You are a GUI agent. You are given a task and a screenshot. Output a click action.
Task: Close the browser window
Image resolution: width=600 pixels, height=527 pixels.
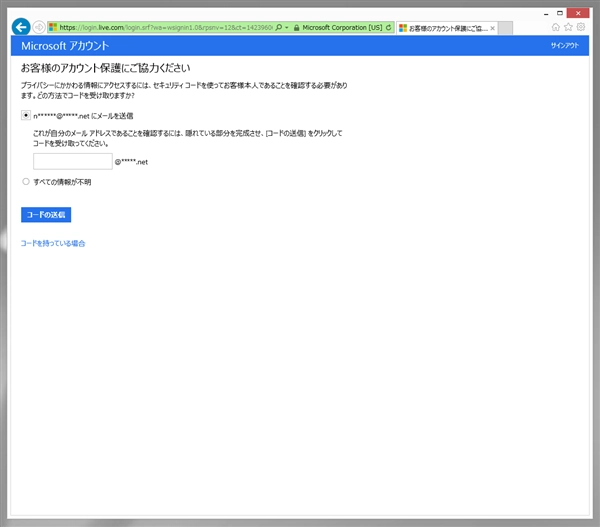pos(578,13)
